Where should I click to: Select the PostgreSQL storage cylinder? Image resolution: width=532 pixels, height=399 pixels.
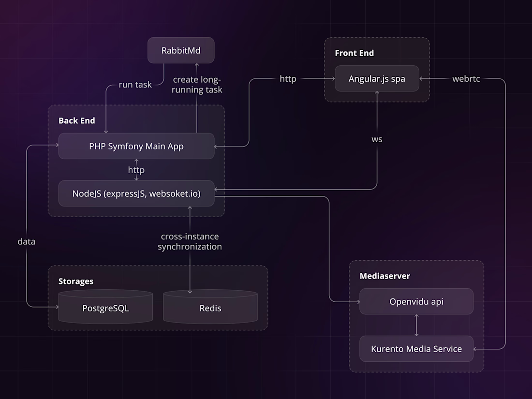pos(105,306)
